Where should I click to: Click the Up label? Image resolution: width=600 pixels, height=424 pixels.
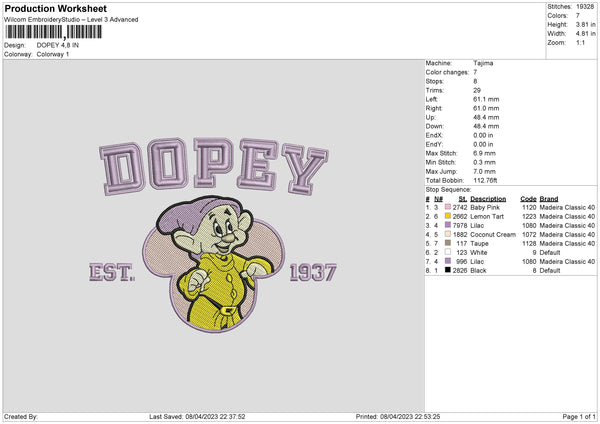coord(430,117)
